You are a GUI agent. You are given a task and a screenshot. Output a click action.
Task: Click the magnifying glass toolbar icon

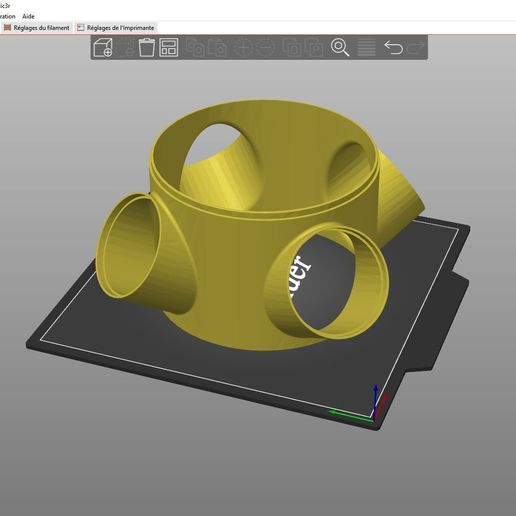(x=340, y=47)
